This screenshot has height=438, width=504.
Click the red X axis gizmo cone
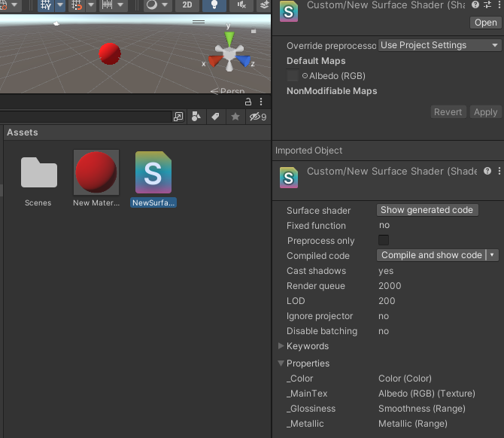click(x=214, y=60)
